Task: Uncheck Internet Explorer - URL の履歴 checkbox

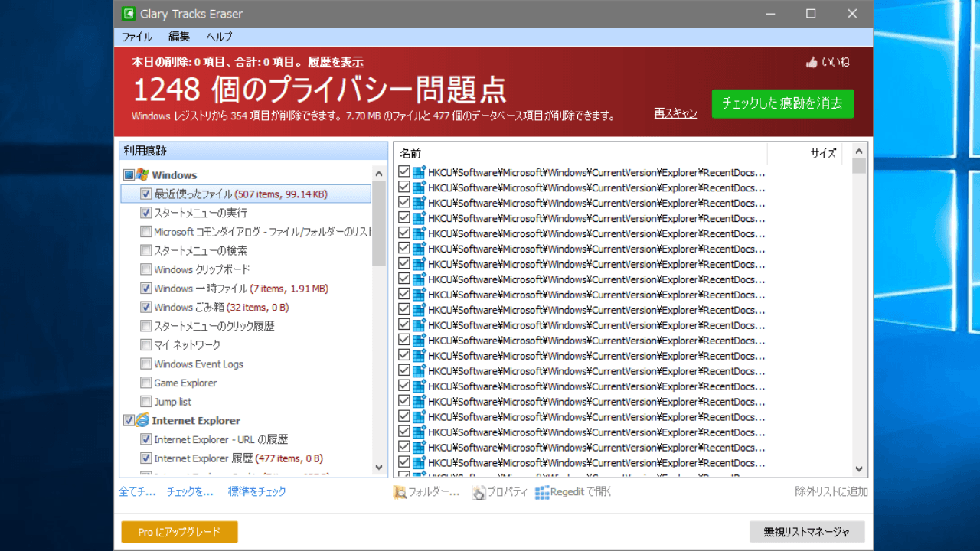Action: [146, 439]
